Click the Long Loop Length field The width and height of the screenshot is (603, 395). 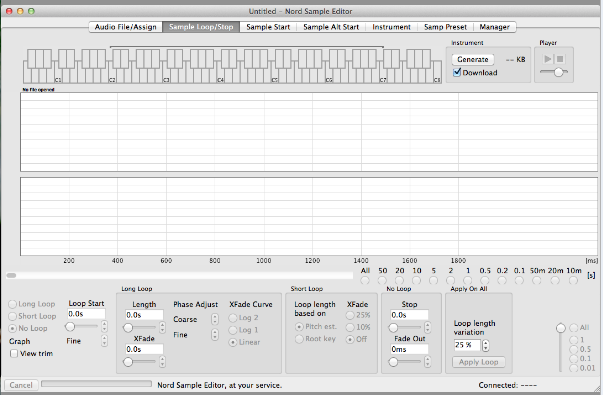tap(144, 315)
